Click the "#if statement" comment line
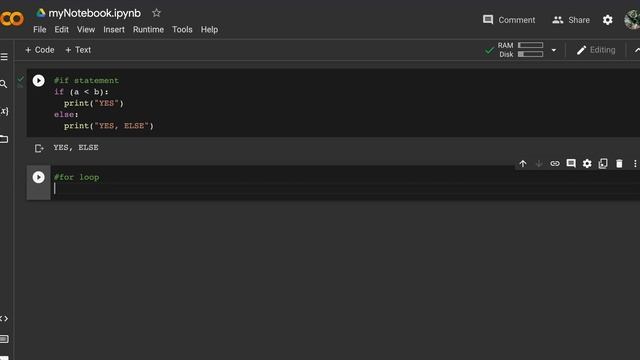 point(86,80)
